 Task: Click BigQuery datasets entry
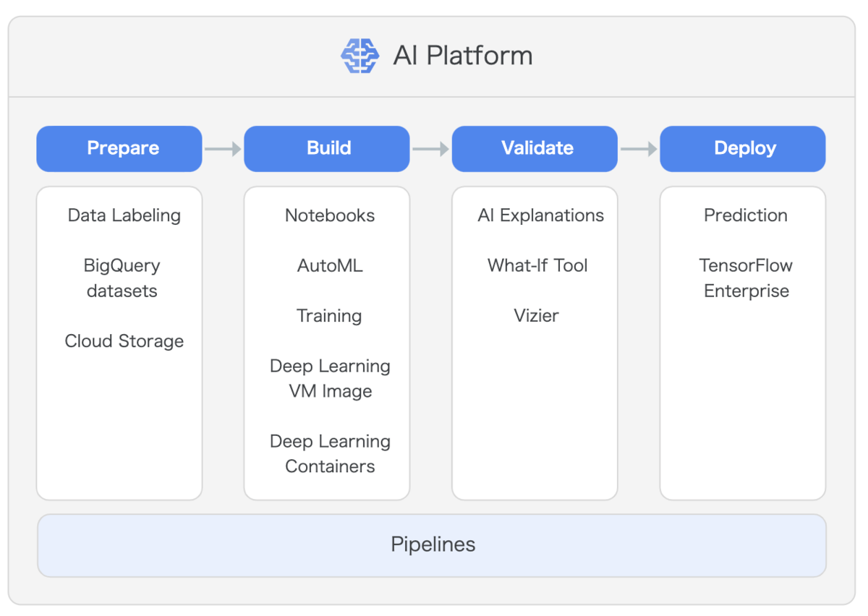pyautogui.click(x=122, y=278)
